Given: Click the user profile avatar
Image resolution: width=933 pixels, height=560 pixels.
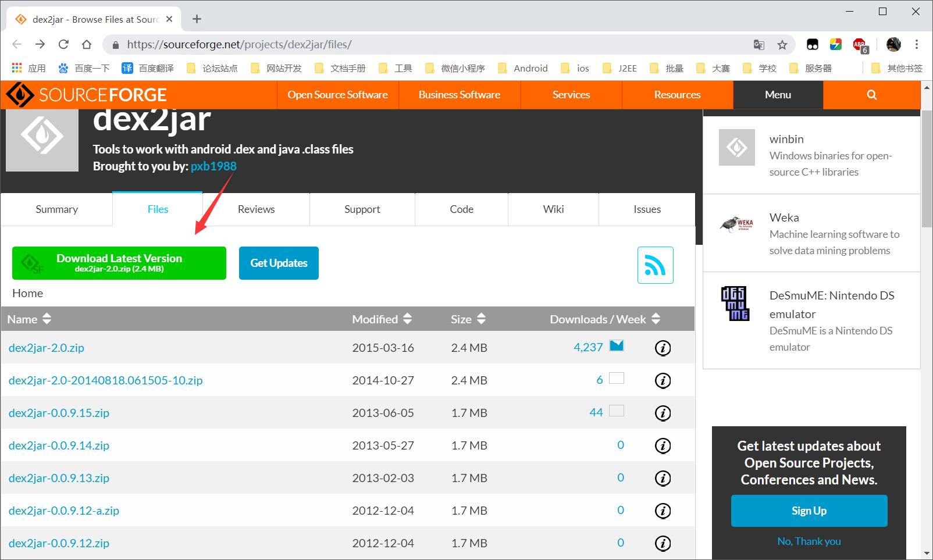Looking at the screenshot, I should point(893,44).
